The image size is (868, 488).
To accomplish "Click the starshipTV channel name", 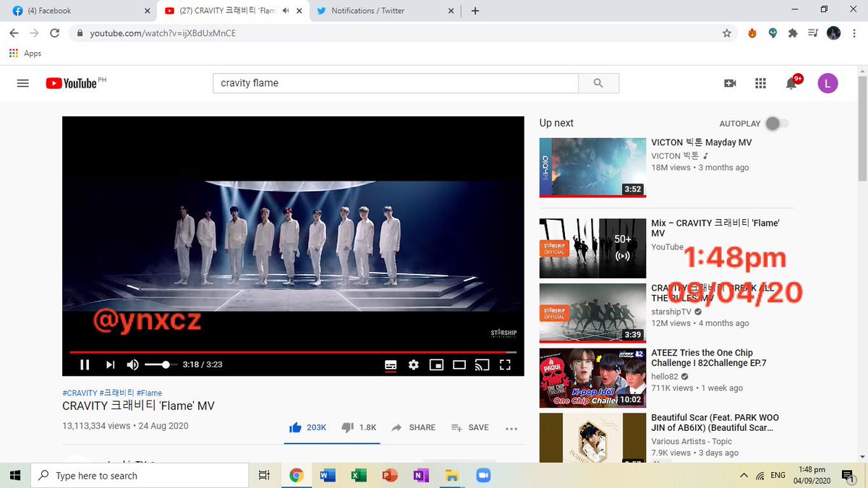I will pos(671,312).
